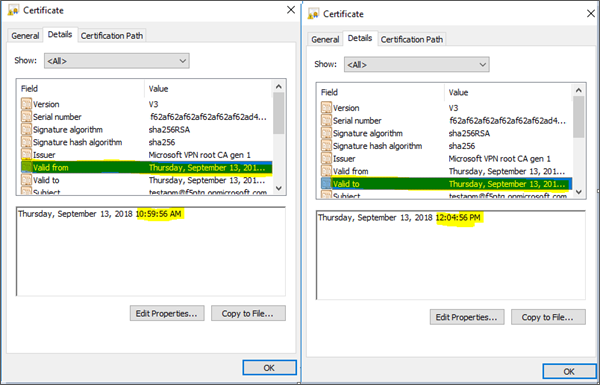Click certificate title icon in left window
Viewport: 600px width, 385px height.
pos(13,10)
